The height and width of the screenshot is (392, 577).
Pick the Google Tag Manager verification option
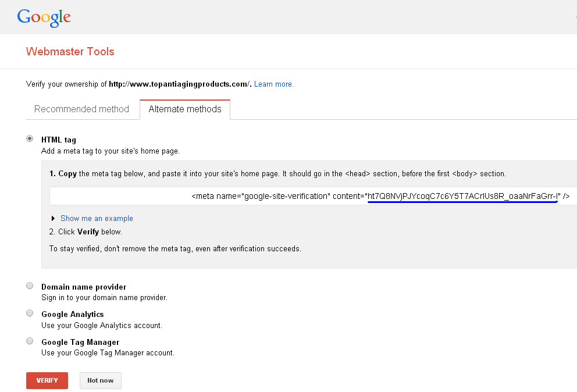[30, 341]
